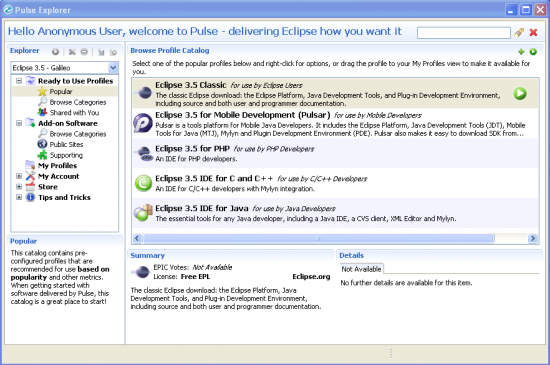
Task: Select the Eclipse 3.5 Classic profile title
Action: pyautogui.click(x=190, y=85)
